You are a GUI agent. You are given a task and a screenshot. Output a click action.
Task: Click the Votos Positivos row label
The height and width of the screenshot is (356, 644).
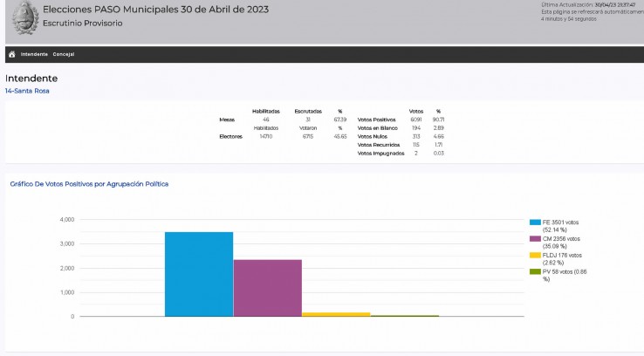(x=377, y=120)
